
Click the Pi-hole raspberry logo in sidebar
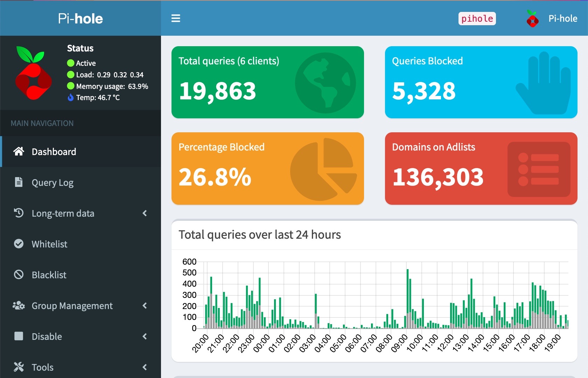tap(33, 72)
